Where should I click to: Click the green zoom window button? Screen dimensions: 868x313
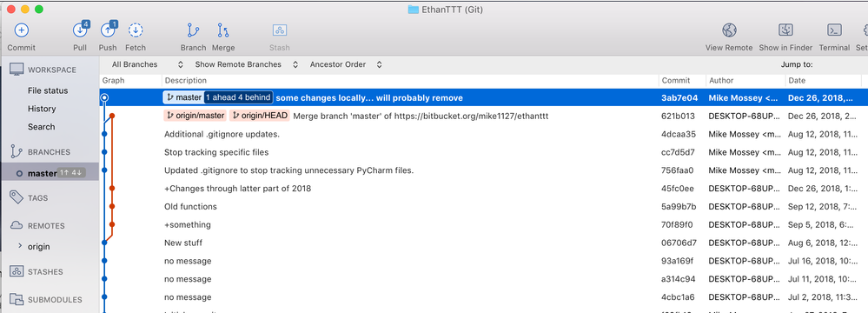(38, 9)
